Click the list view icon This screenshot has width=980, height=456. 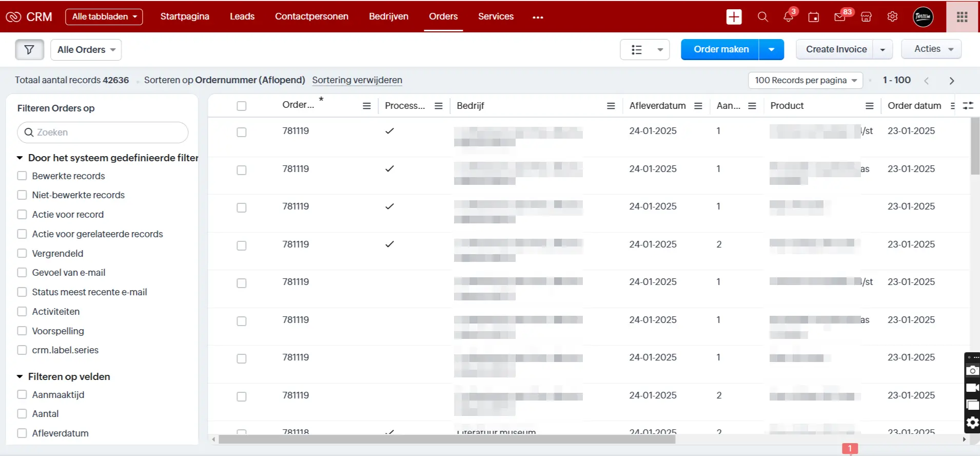click(x=637, y=50)
